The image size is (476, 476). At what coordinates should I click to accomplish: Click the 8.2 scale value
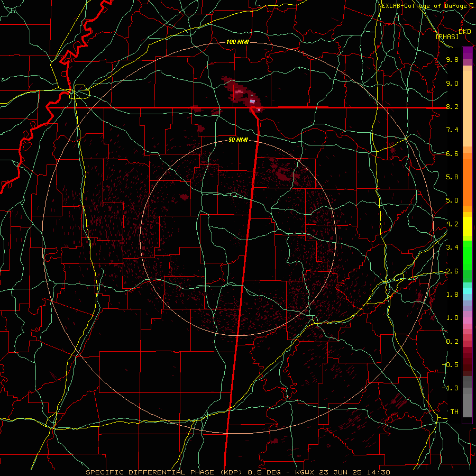tap(452, 106)
